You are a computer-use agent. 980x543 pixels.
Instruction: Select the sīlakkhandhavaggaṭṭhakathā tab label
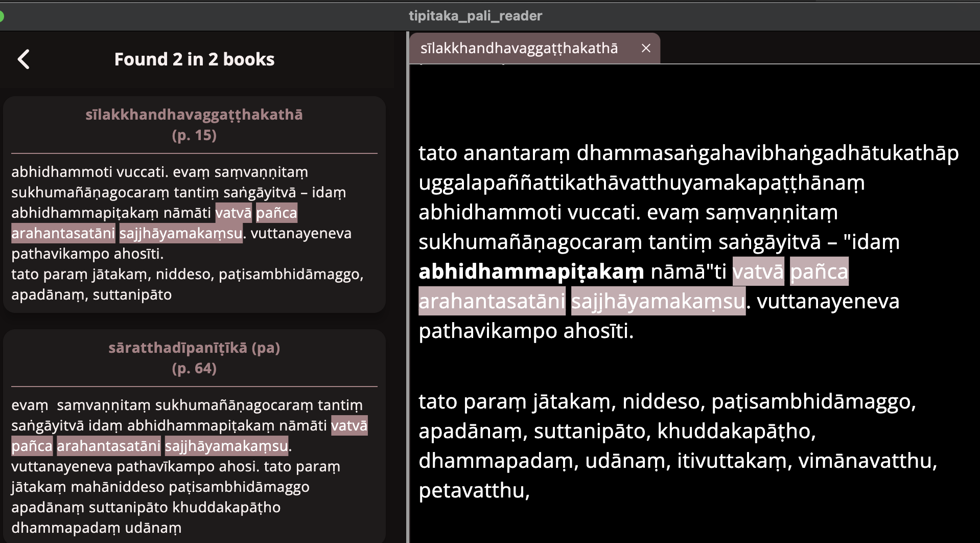(x=519, y=48)
